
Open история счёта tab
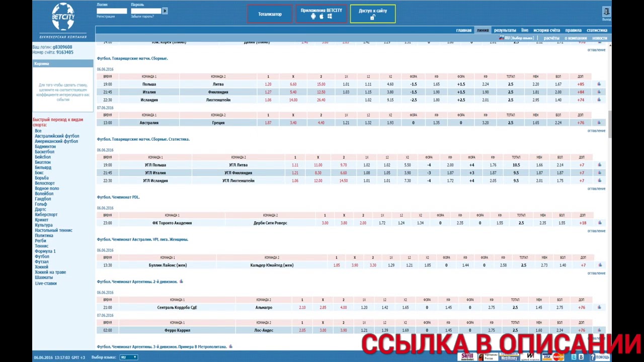tap(546, 30)
